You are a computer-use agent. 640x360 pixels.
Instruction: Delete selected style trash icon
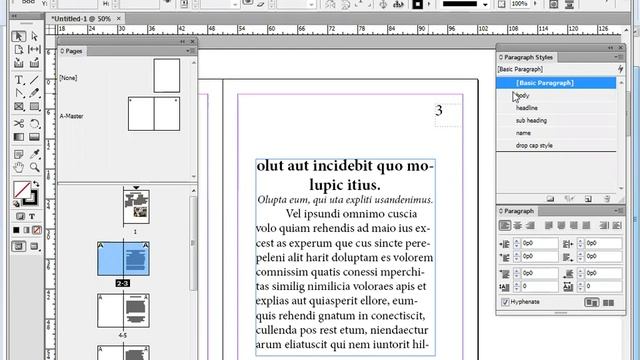(x=607, y=199)
